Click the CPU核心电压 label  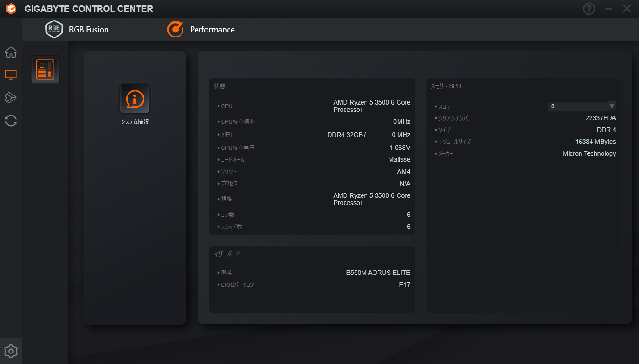tap(238, 148)
